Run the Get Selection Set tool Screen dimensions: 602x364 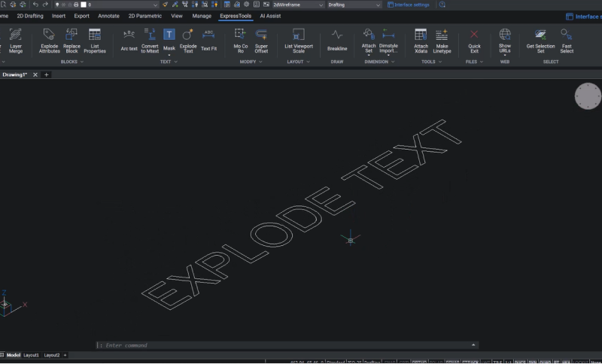(540, 41)
